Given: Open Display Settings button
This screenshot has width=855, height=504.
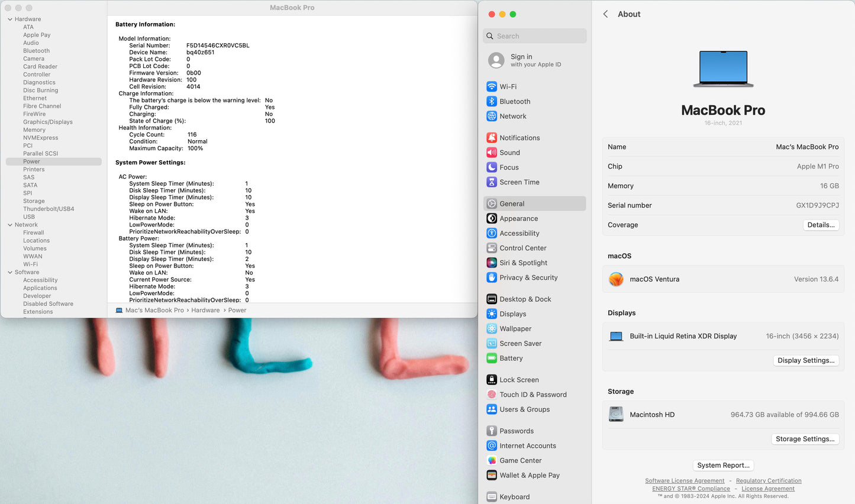Looking at the screenshot, I should [806, 360].
